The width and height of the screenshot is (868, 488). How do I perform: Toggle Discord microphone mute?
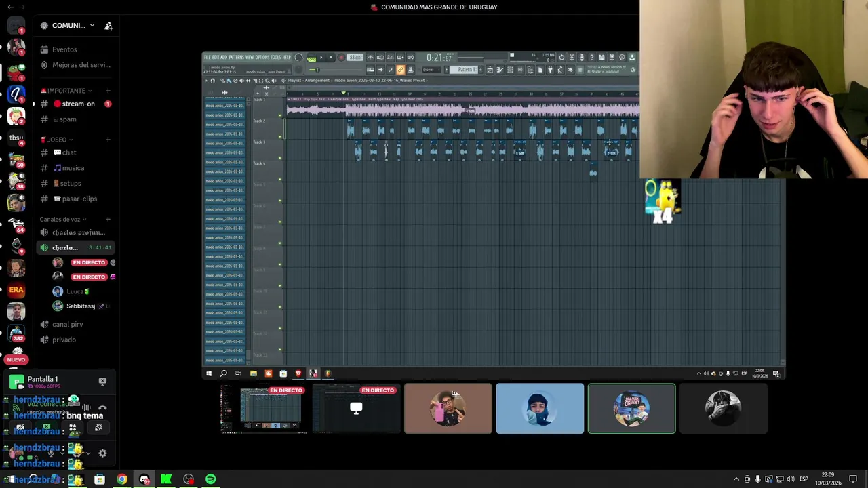click(51, 453)
